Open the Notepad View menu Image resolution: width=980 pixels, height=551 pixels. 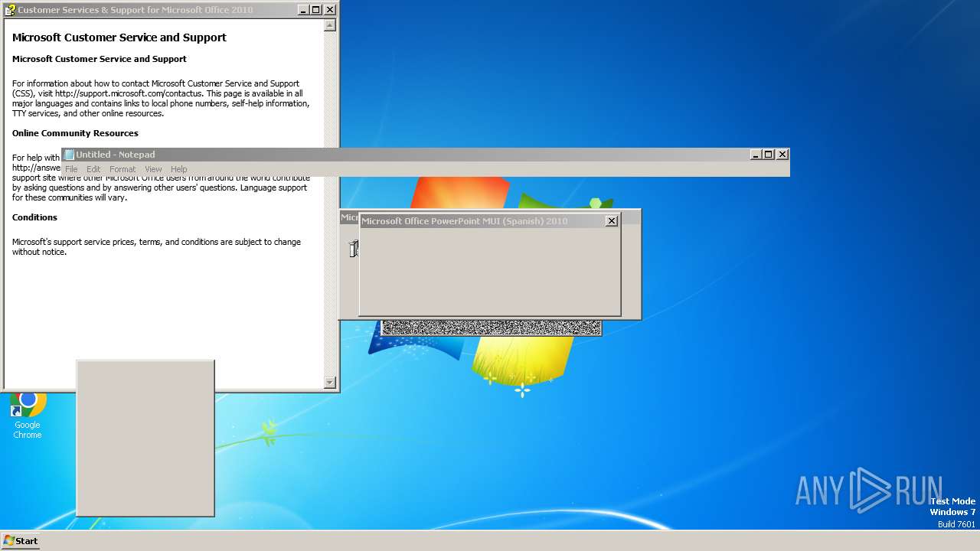(153, 169)
